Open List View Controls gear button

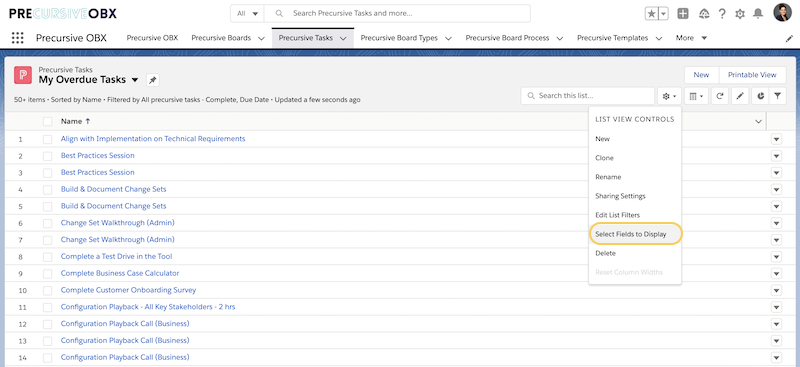pyautogui.click(x=669, y=95)
